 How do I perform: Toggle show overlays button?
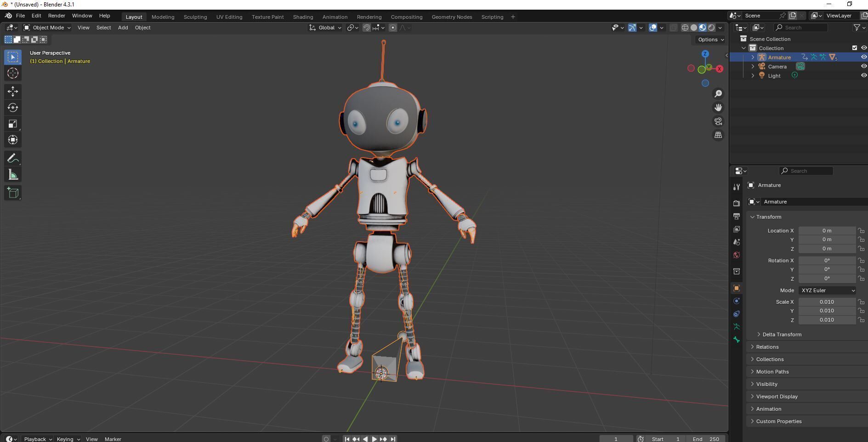[653, 28]
